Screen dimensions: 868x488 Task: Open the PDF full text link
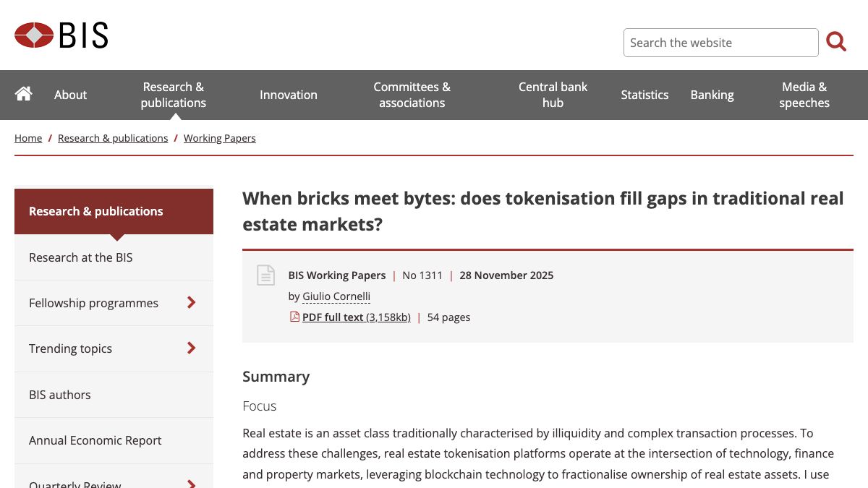(356, 317)
